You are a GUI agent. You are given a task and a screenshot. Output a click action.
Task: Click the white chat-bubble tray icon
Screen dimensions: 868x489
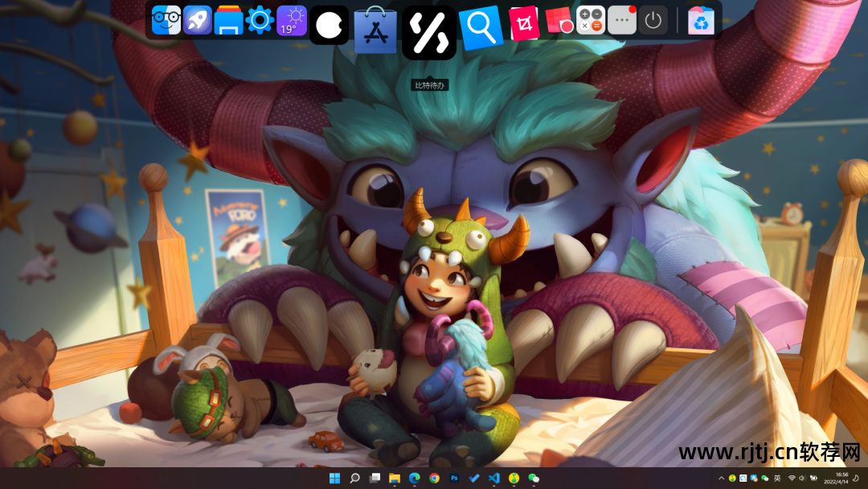743,478
